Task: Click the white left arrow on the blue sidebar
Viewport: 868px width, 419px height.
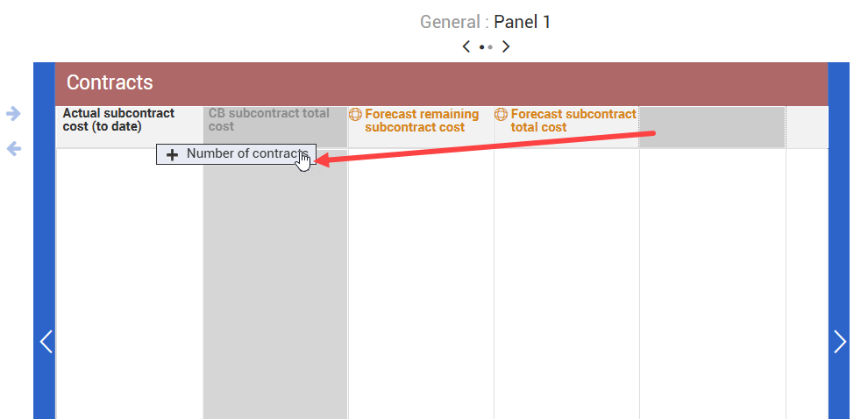Action: click(x=46, y=341)
